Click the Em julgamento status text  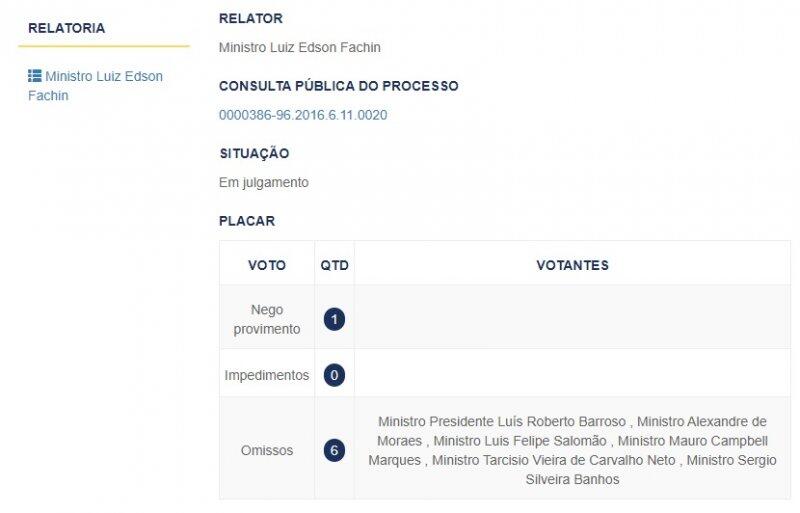click(x=264, y=183)
